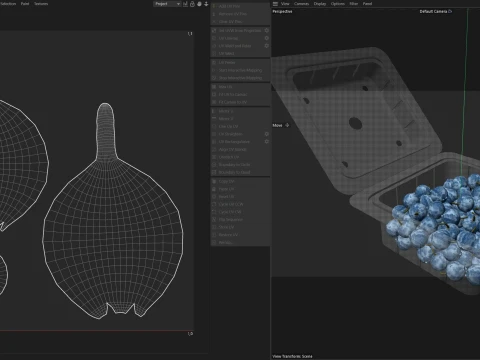Viewport: 480px width, 360px height.
Task: Click the Move tool indicator in the viewport
Action: [281, 125]
